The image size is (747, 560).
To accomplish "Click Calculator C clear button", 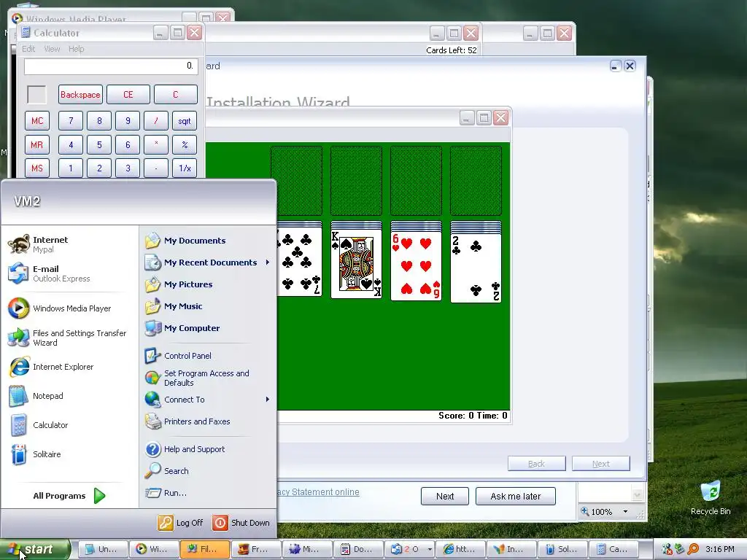I will click(x=176, y=94).
